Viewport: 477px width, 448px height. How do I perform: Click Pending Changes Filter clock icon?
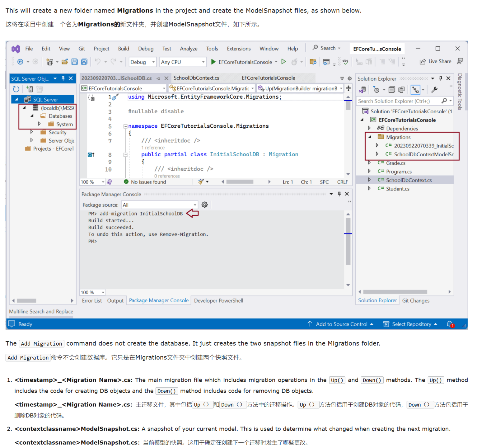coord(376,90)
